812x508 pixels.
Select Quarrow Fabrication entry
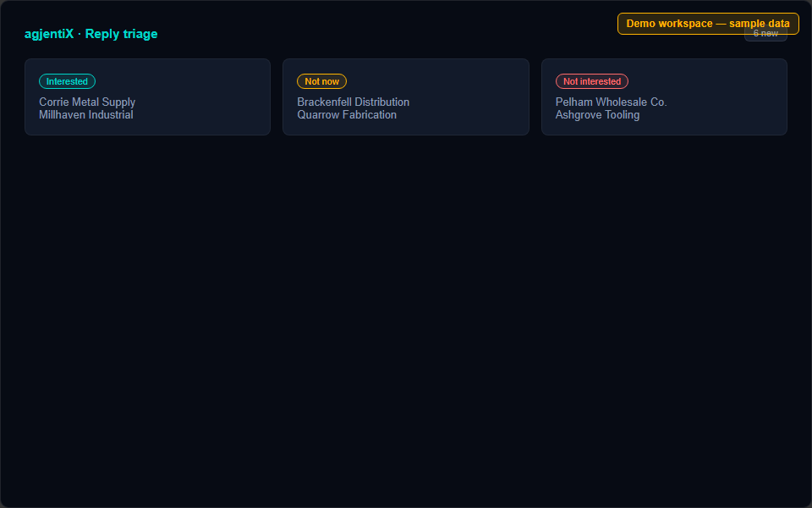coord(347,114)
